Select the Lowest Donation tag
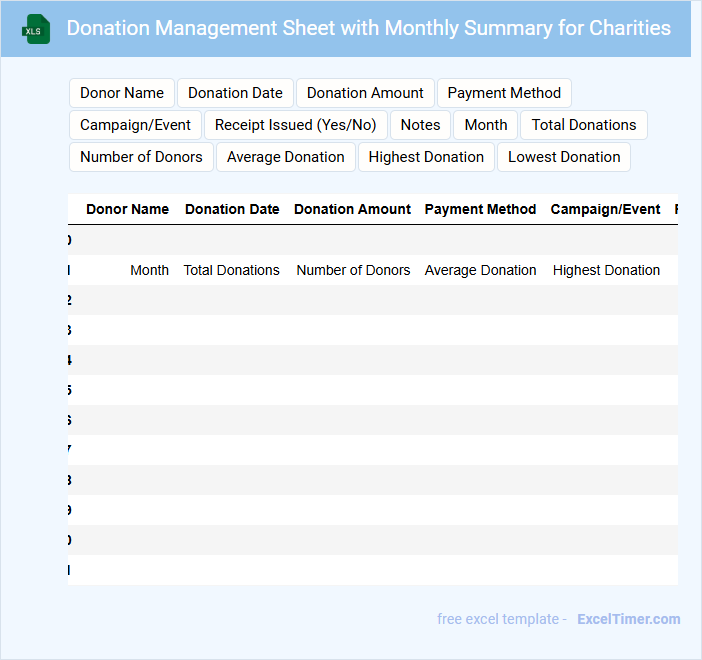This screenshot has height=660, width=702. [x=564, y=157]
